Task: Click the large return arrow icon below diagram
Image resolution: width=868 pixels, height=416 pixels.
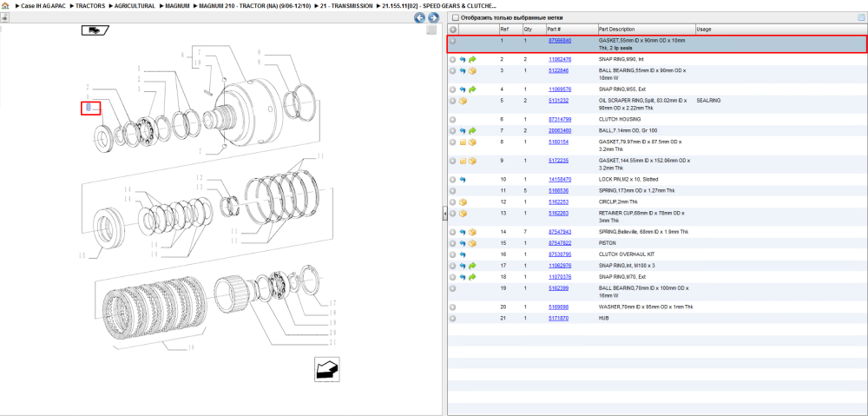Action: point(326,369)
